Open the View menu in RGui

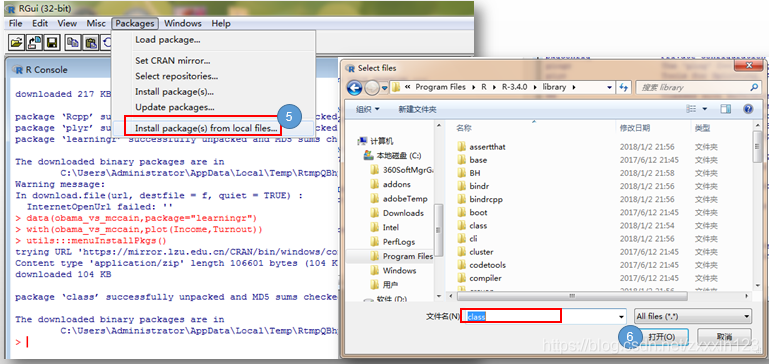click(x=67, y=23)
